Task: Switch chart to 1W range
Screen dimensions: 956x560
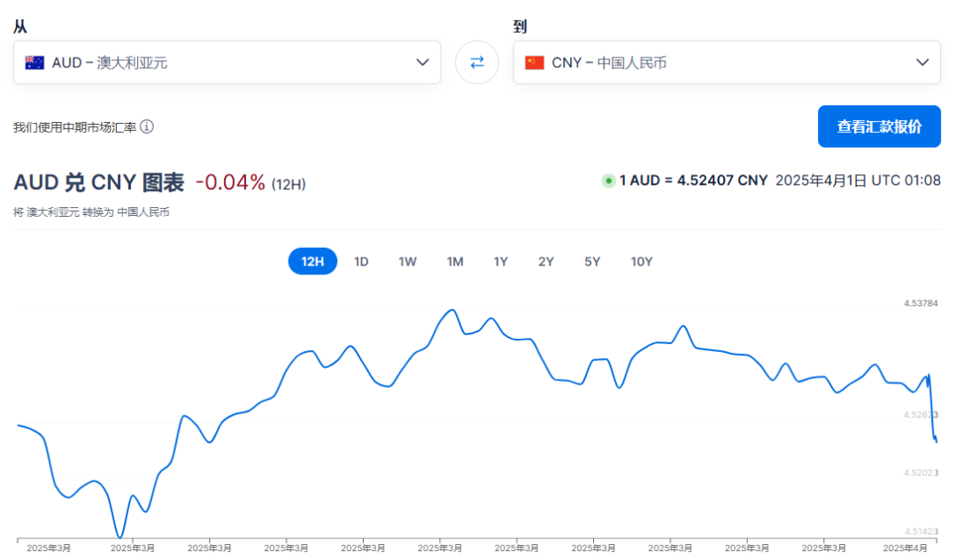Action: (407, 261)
